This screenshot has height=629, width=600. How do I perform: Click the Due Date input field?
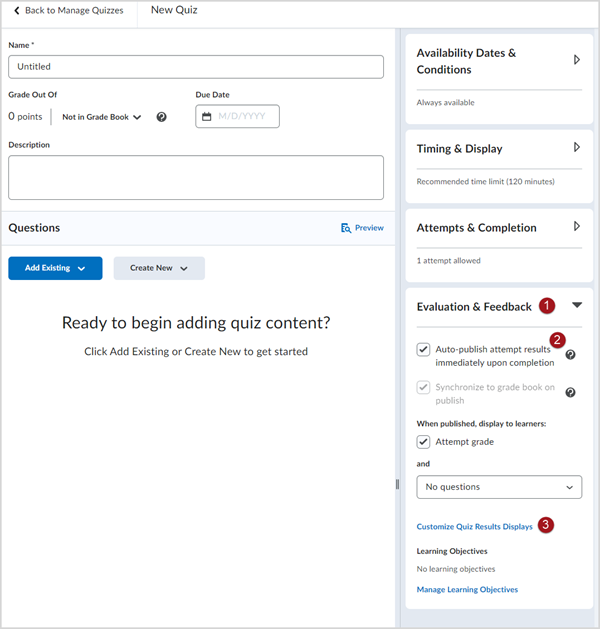pyautogui.click(x=237, y=116)
